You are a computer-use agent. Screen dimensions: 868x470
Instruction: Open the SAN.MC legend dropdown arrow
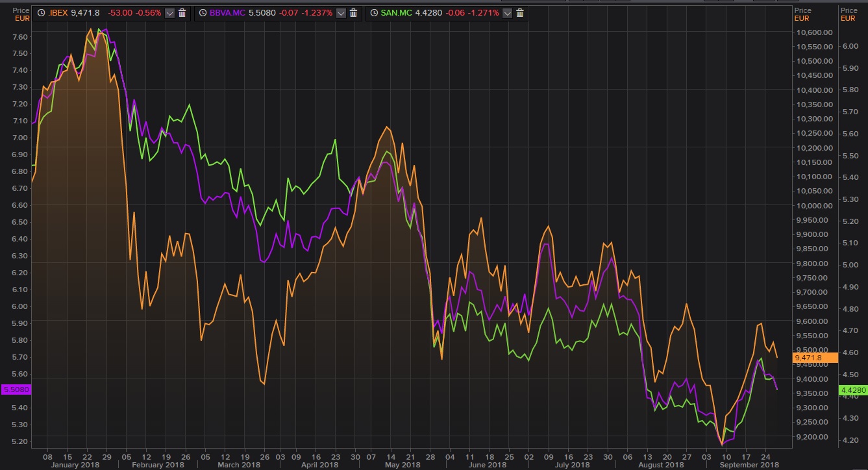(508, 13)
